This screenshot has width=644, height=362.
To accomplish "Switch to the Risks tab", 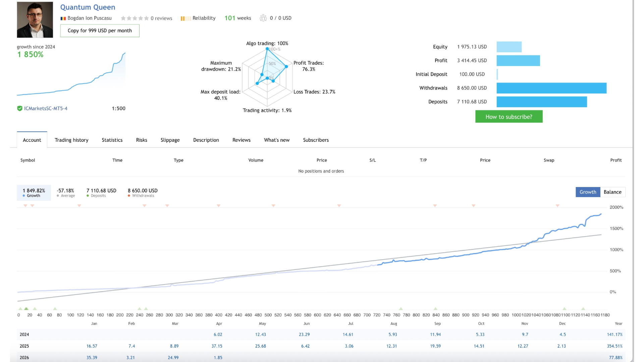I will pos(142,140).
